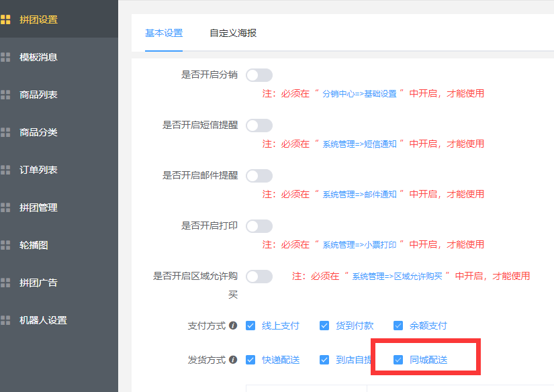Click the info icon next to 发货方式
This screenshot has height=392, width=554.
coord(233,360)
